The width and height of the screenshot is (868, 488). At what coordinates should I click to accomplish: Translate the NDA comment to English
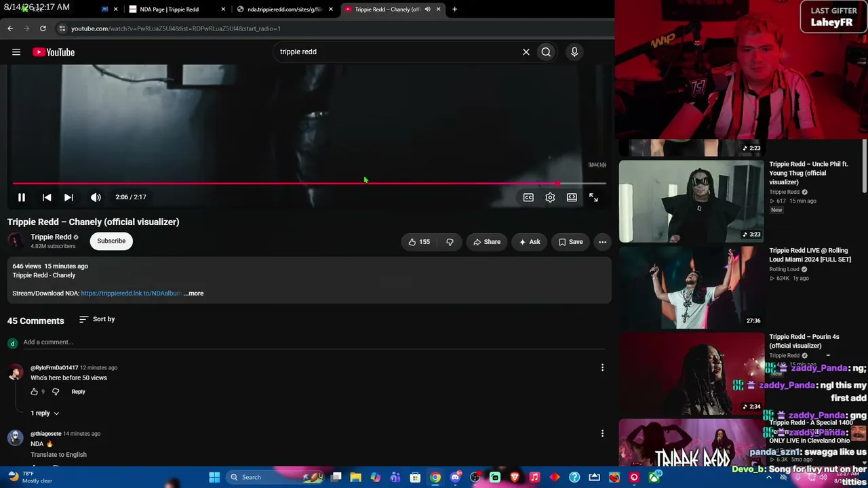tap(58, 455)
